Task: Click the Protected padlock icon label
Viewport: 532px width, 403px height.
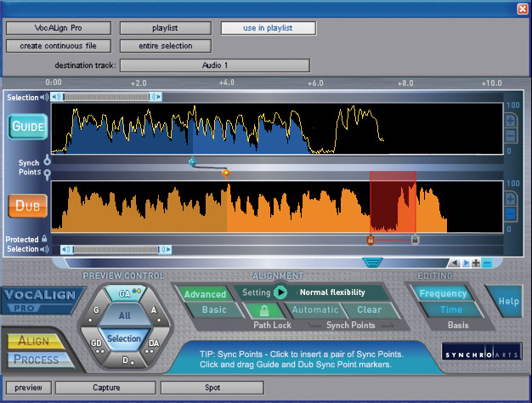Action: (44, 238)
